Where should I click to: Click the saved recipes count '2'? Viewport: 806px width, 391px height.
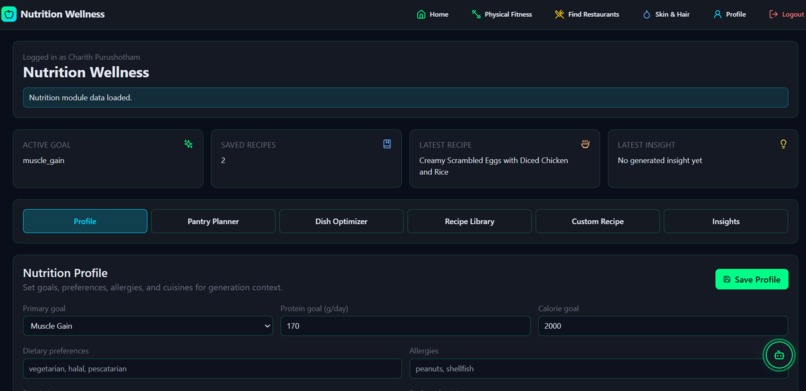click(x=223, y=160)
